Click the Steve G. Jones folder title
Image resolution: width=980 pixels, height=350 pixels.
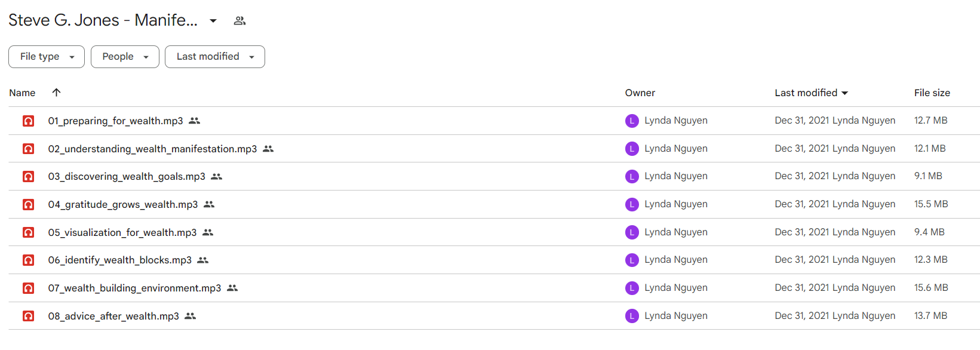pos(103,20)
